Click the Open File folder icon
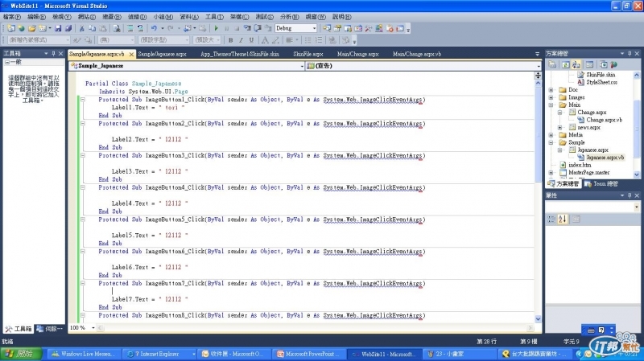 [x=31, y=28]
